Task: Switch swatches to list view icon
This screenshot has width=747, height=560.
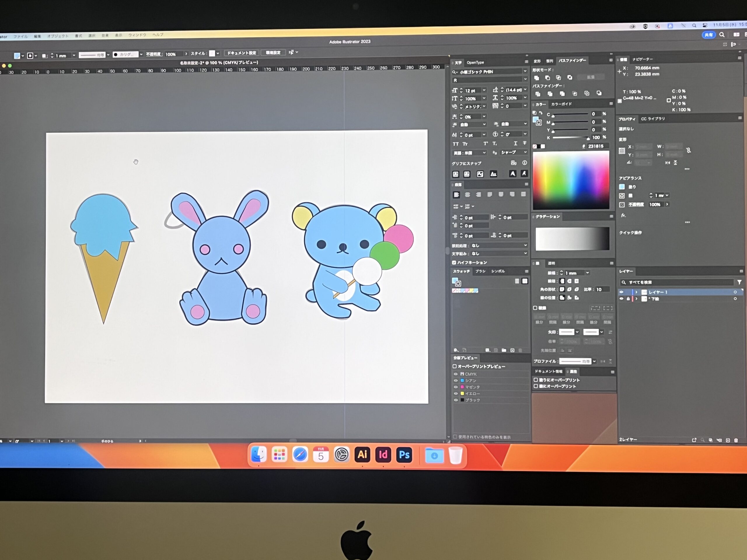Action: click(517, 281)
